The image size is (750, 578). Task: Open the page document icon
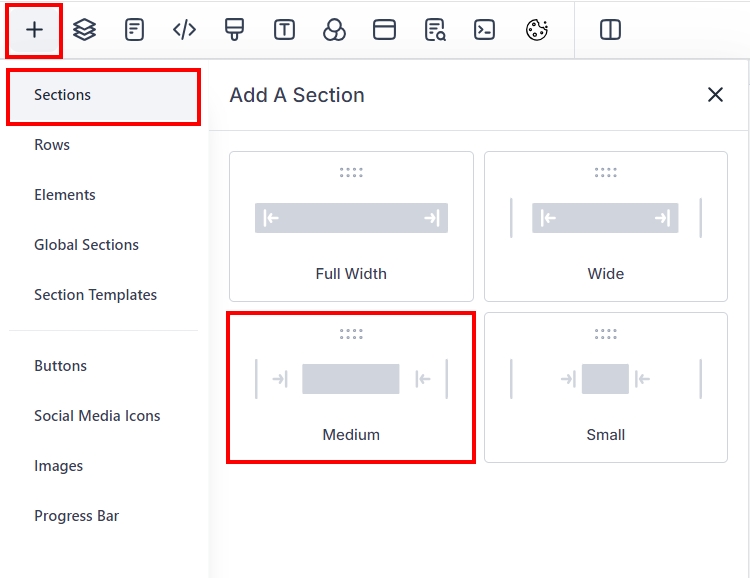pos(134,30)
